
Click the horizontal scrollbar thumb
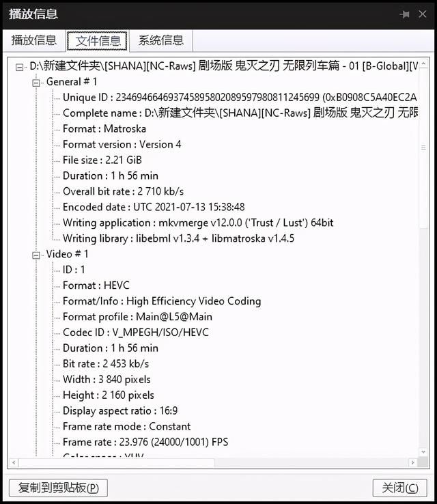(116, 463)
